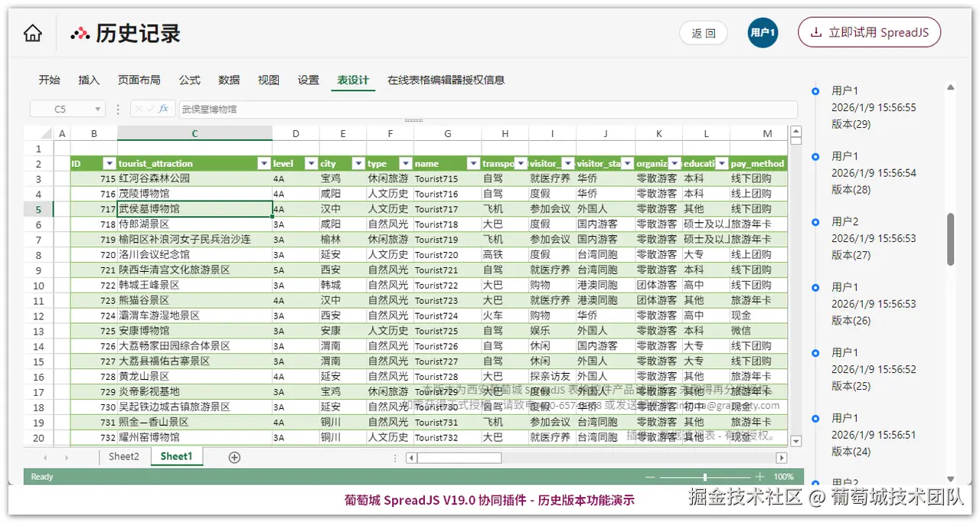
Task: Add a new sheet with plus icon
Action: 234,457
